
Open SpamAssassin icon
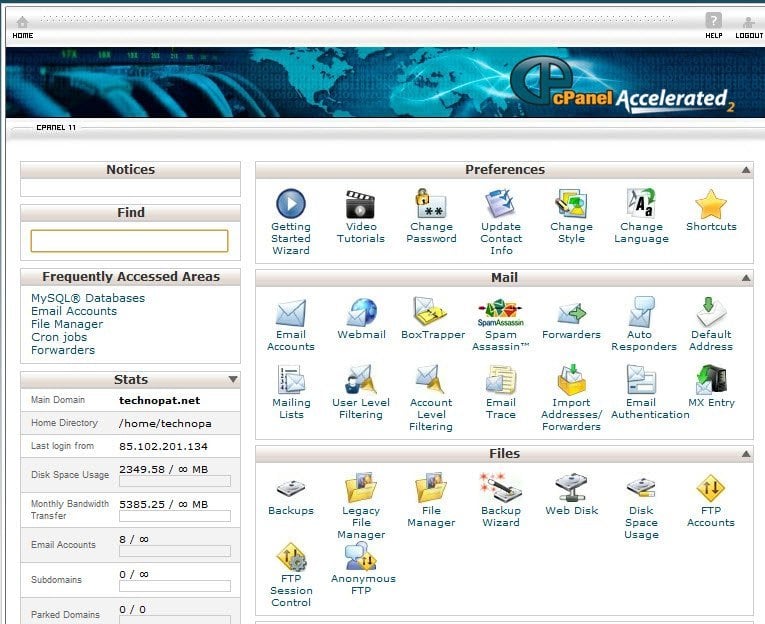point(501,312)
